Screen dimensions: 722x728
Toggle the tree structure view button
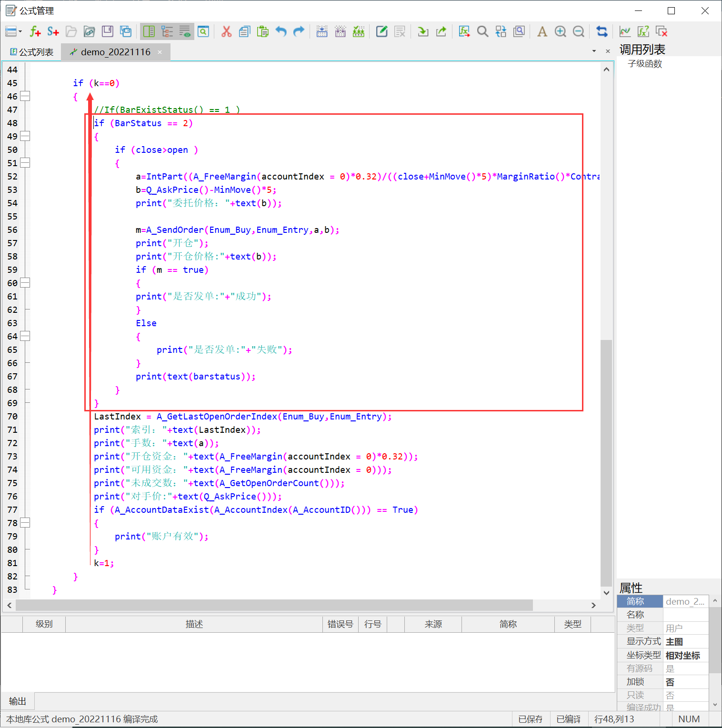click(x=167, y=31)
